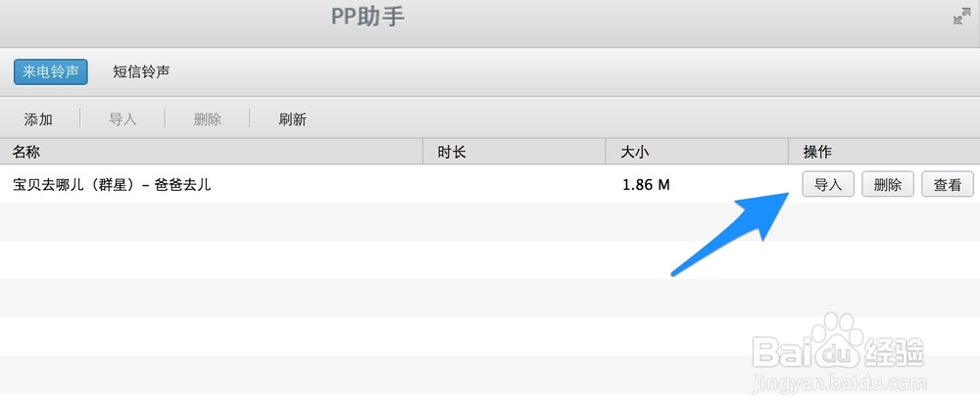Click the Baidu 经验 paw logo watermark
Screen dimensions: 980x416
pos(838,346)
